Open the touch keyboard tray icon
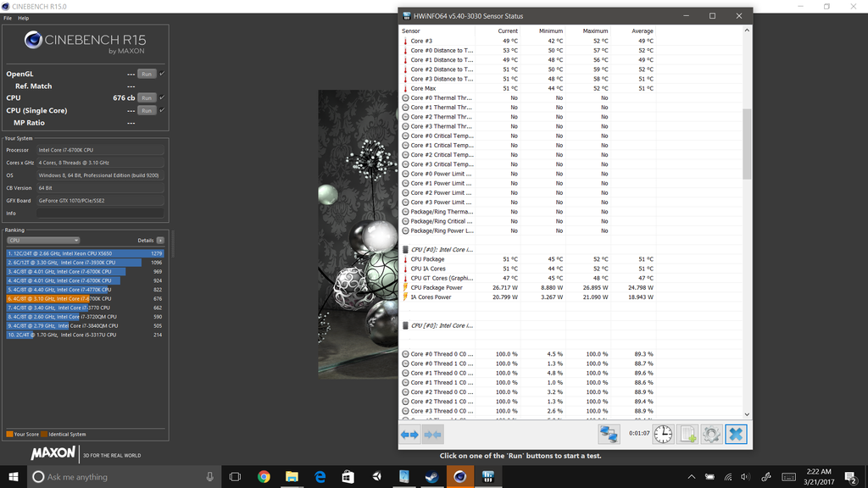Viewport: 868px width, 488px height. click(x=788, y=476)
